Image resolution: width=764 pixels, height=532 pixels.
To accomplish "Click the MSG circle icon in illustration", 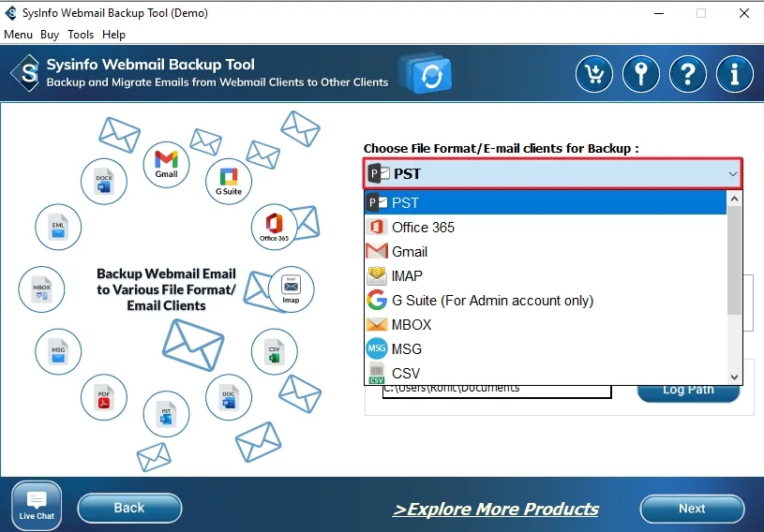I will pyautogui.click(x=58, y=351).
